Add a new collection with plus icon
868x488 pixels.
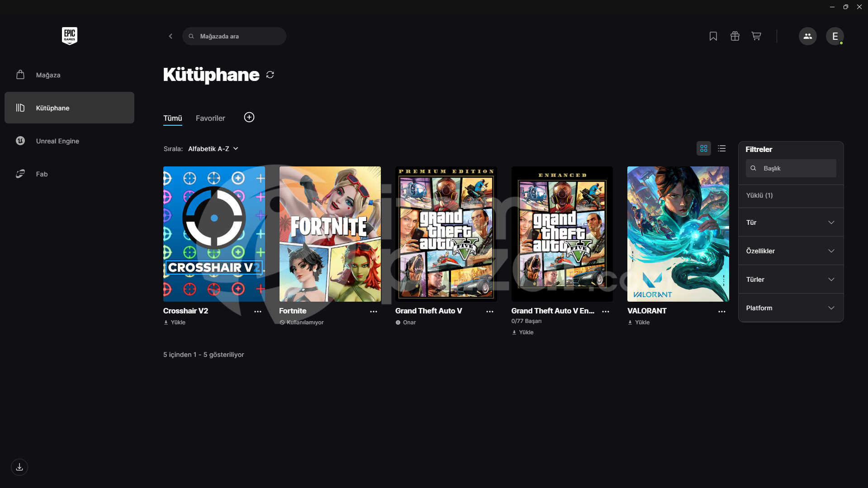pyautogui.click(x=249, y=118)
